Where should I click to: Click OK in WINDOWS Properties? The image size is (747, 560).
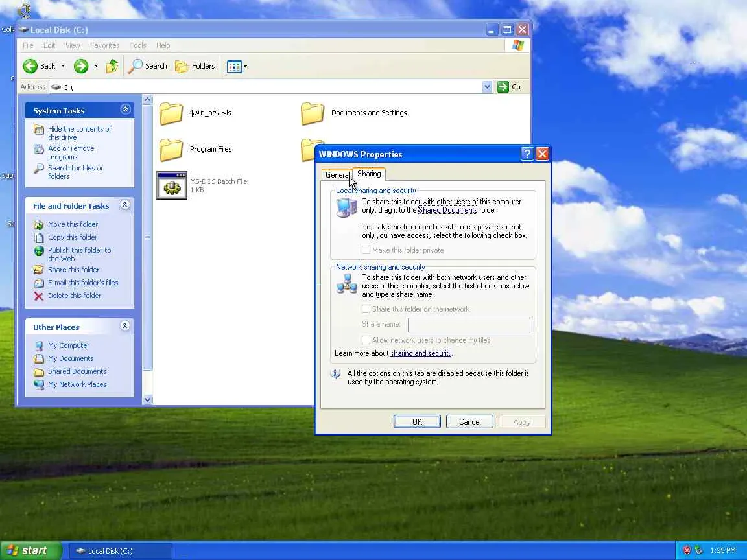[x=418, y=422]
